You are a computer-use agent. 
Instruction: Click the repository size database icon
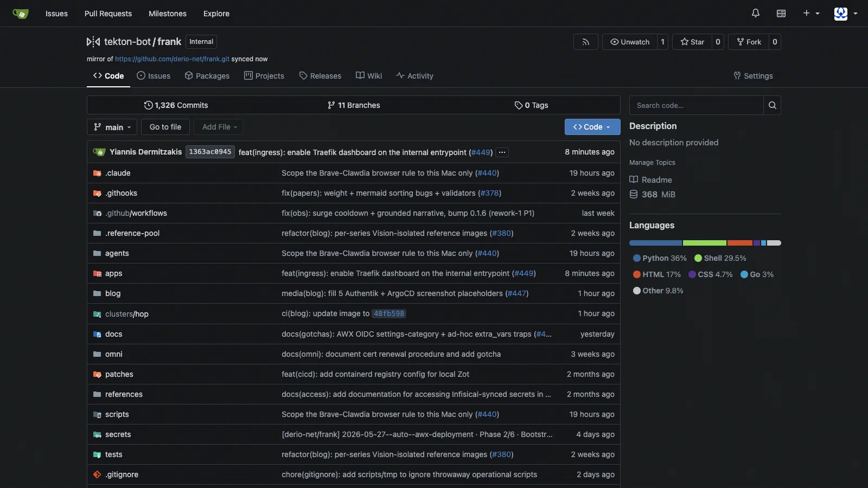point(634,194)
